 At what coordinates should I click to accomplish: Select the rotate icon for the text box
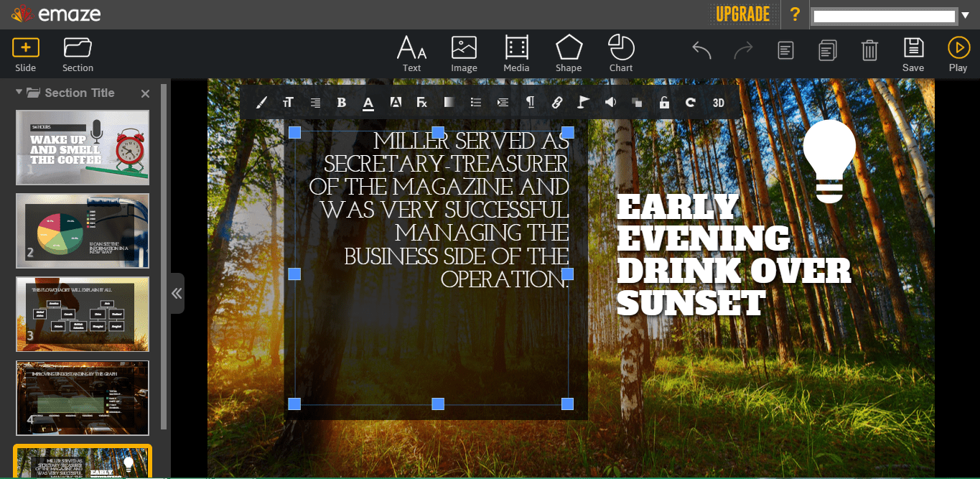click(x=690, y=102)
